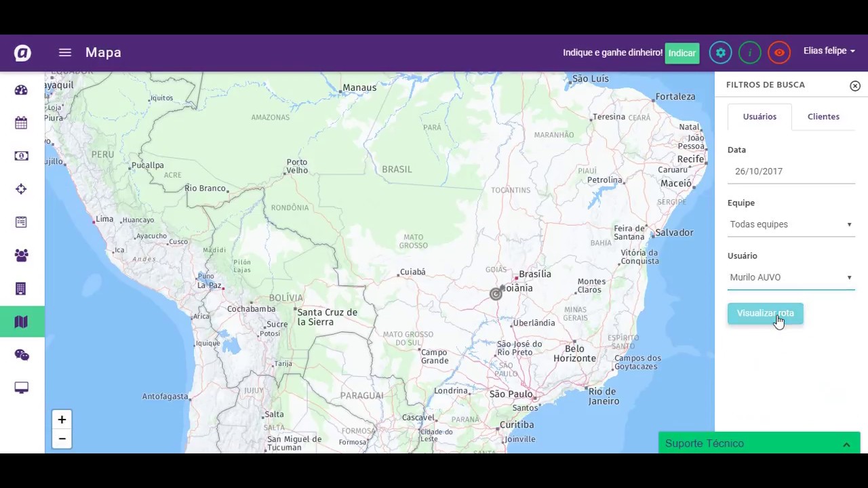Click the Rio Branco map label
Image resolution: width=868 pixels, height=488 pixels.
tap(205, 188)
